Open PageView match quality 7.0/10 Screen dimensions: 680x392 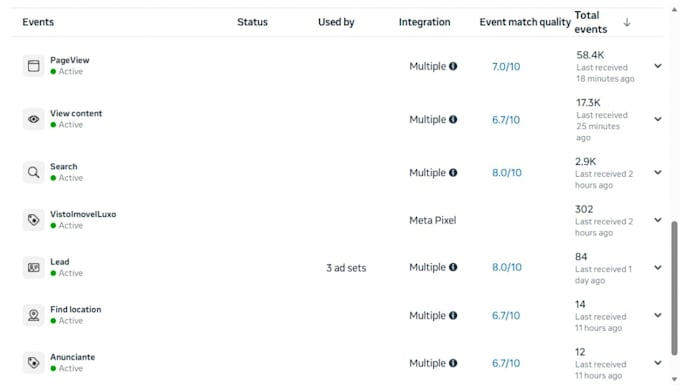(x=506, y=66)
